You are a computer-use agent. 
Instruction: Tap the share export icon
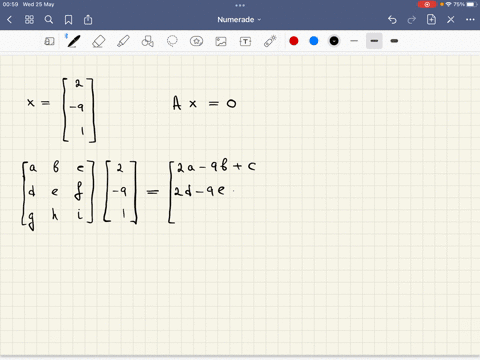(x=88, y=20)
